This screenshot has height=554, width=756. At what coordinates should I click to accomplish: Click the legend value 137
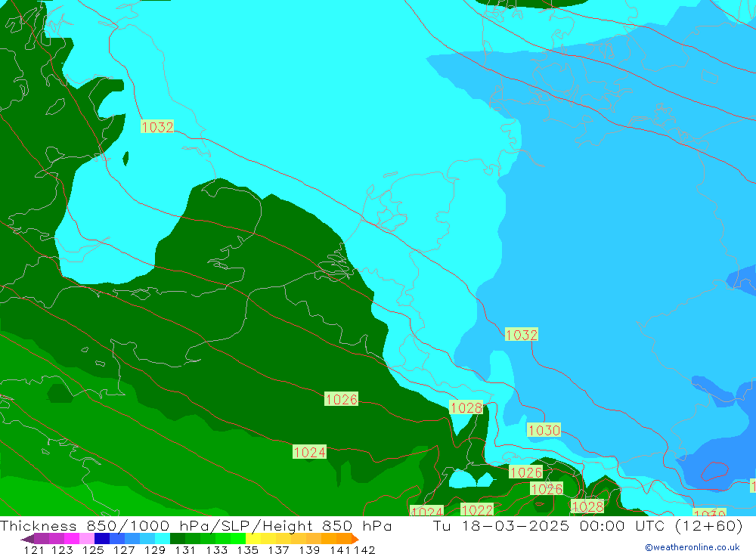click(277, 549)
